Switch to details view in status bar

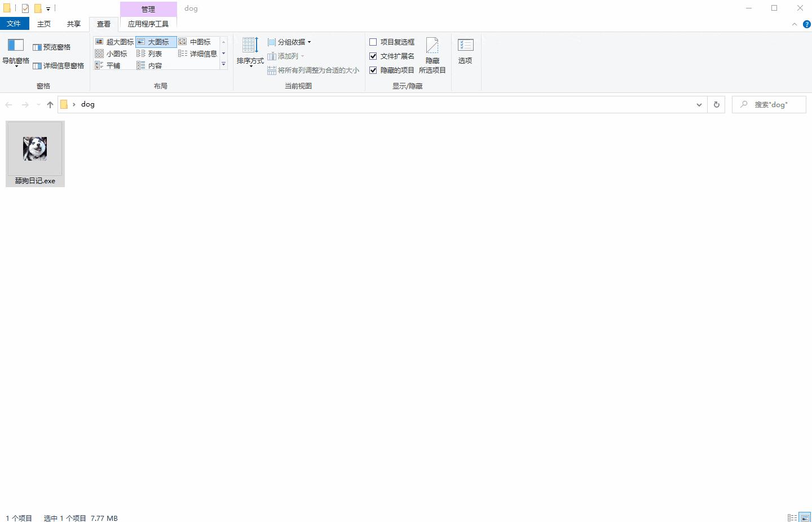792,517
